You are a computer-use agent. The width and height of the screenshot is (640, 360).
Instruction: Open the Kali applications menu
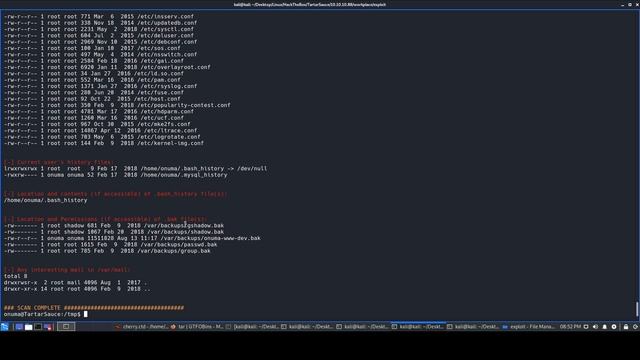click(x=4, y=327)
